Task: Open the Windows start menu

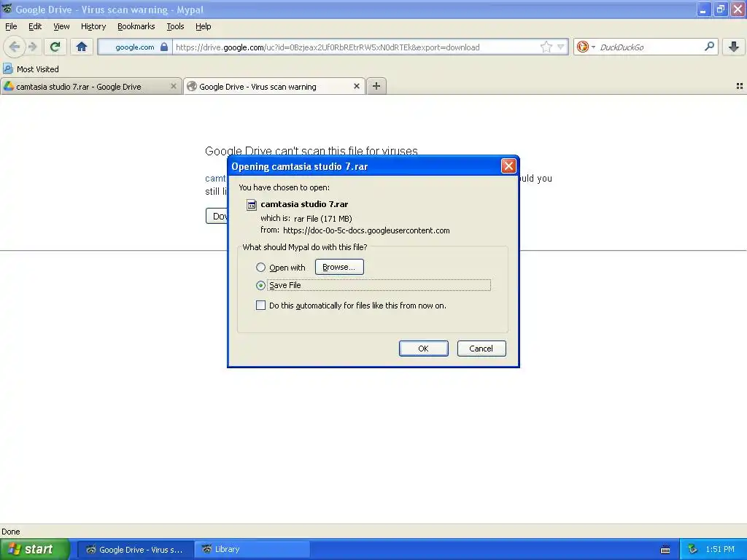Action: click(x=34, y=549)
